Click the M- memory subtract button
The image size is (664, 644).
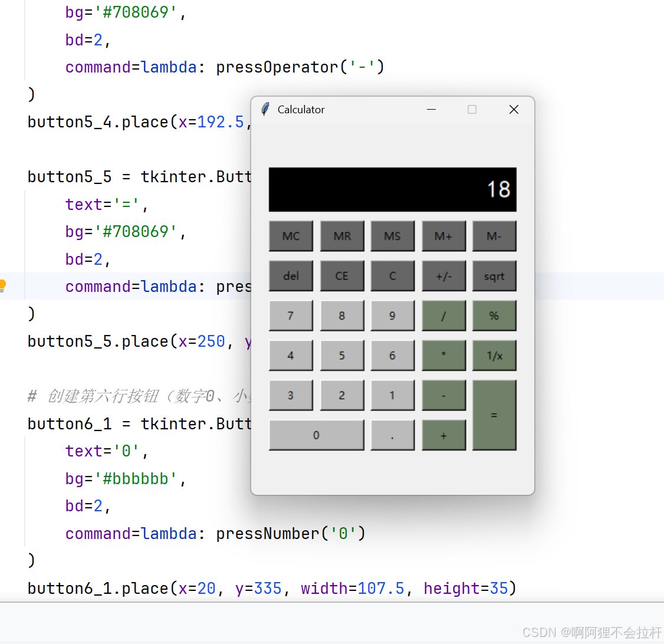(494, 236)
